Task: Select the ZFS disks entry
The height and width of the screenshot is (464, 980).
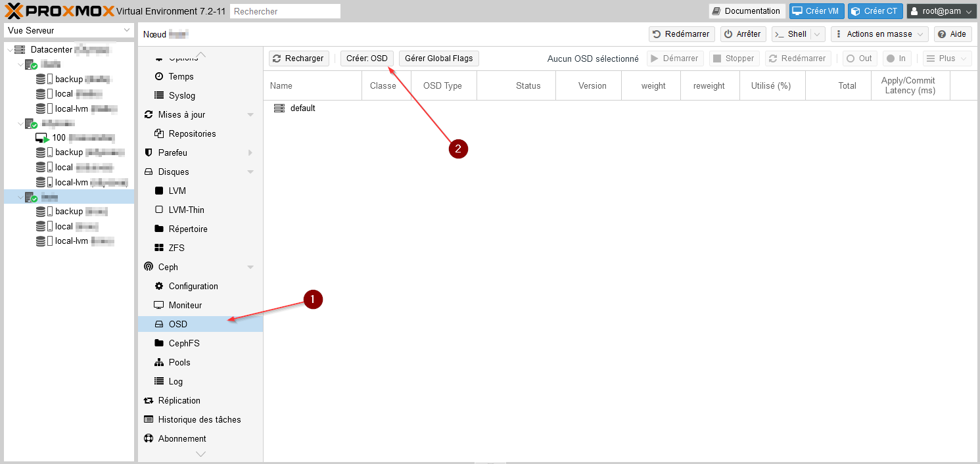Action: click(x=176, y=248)
